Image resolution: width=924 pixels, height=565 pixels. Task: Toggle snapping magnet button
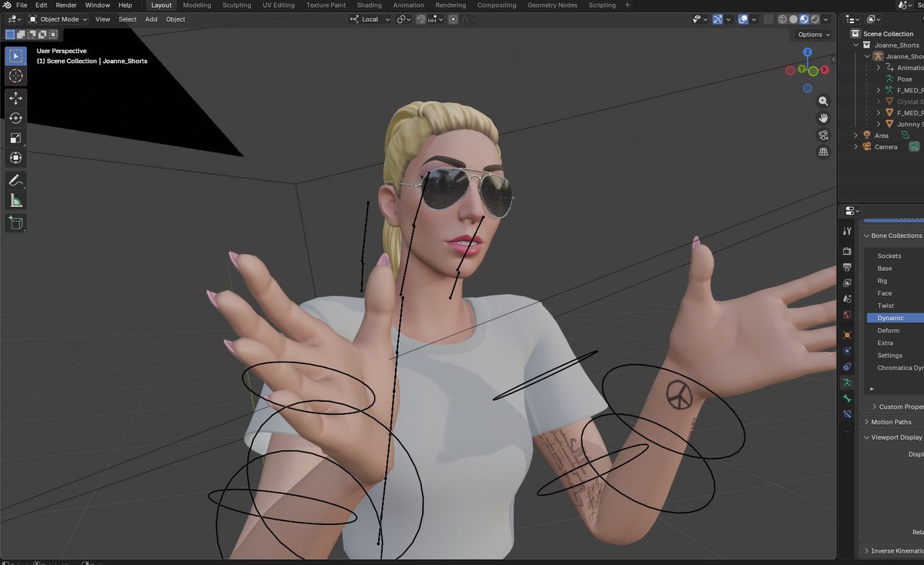pos(421,19)
